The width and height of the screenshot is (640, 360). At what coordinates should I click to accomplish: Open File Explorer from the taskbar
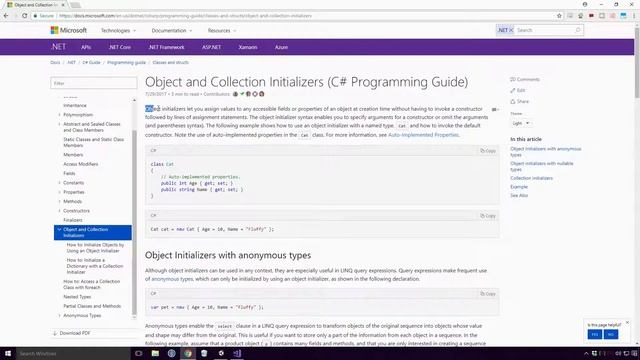pos(155,353)
